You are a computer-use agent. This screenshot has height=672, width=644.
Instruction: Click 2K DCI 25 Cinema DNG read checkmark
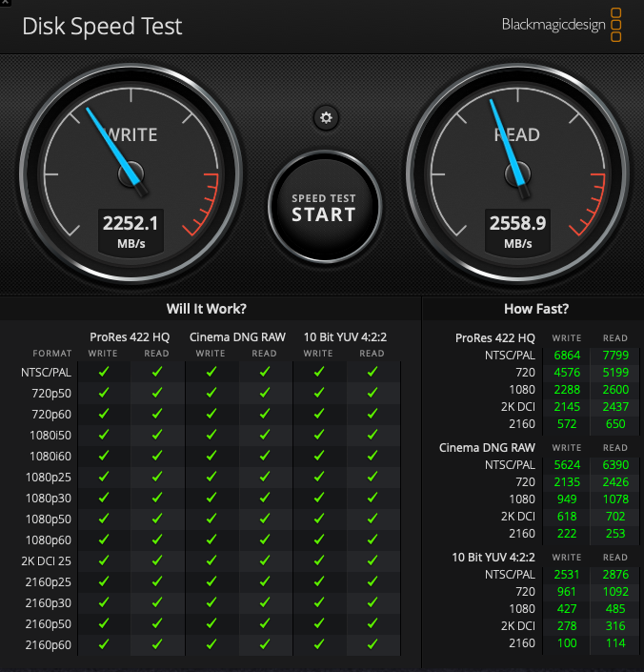point(265,560)
